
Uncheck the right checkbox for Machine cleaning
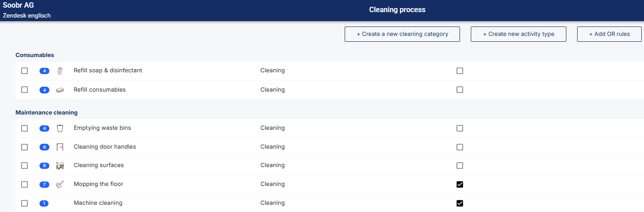(x=460, y=203)
